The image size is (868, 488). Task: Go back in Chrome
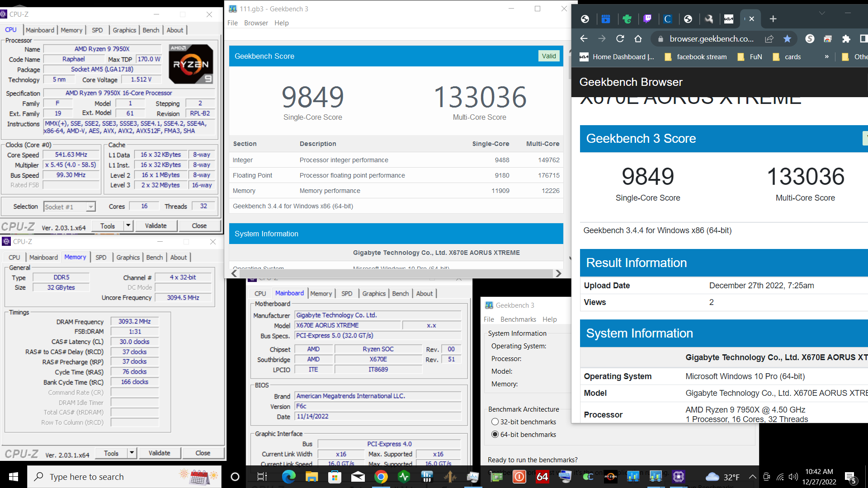tap(584, 39)
